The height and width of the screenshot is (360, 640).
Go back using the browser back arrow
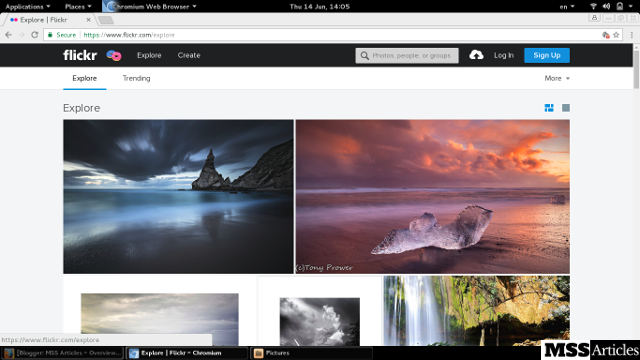tap(9, 35)
